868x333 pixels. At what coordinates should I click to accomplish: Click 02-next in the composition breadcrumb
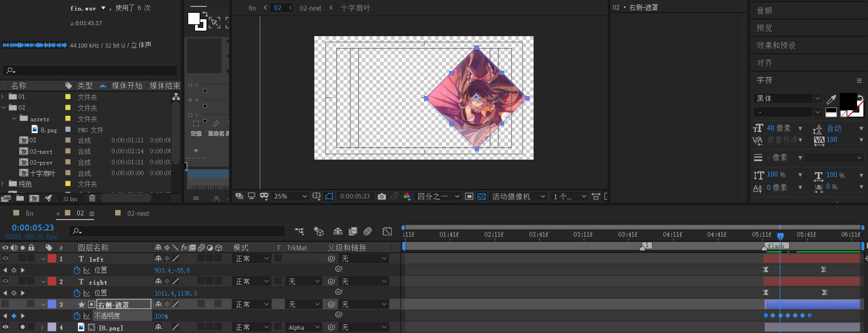coord(310,8)
